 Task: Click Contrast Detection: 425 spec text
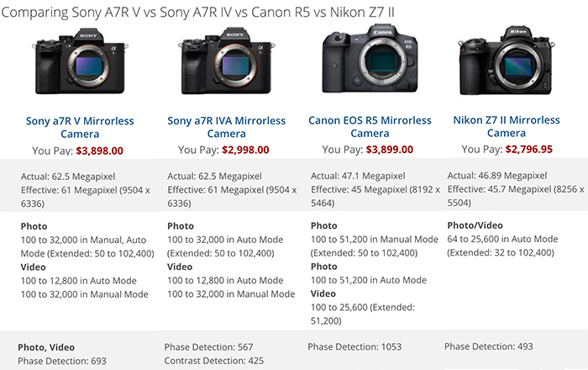[213, 361]
